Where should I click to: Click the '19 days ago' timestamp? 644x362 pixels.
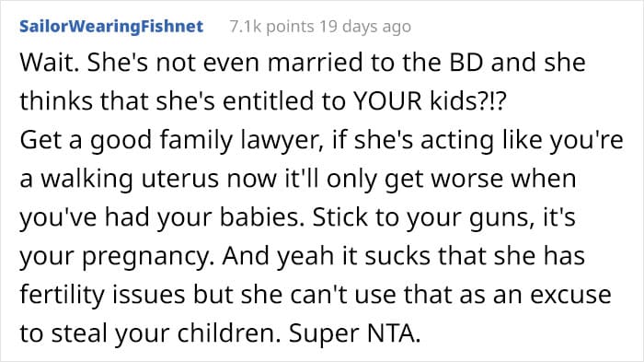pyautogui.click(x=365, y=27)
